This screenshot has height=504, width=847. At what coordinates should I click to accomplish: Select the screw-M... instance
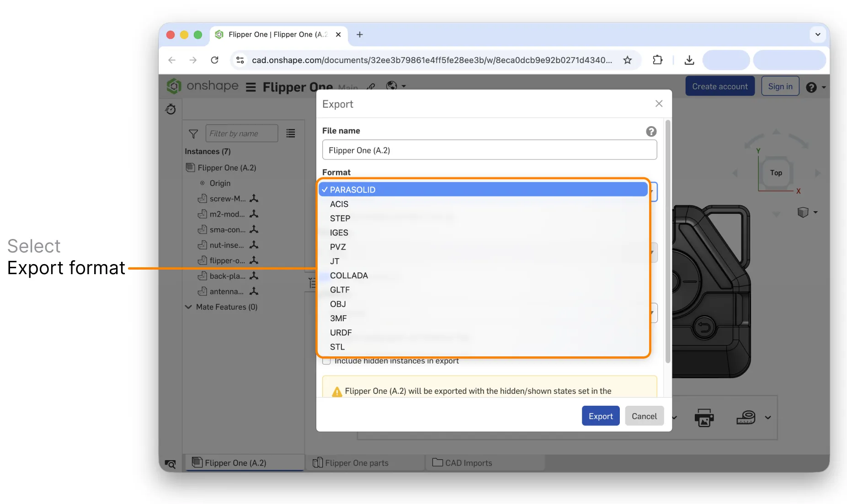[x=227, y=199]
